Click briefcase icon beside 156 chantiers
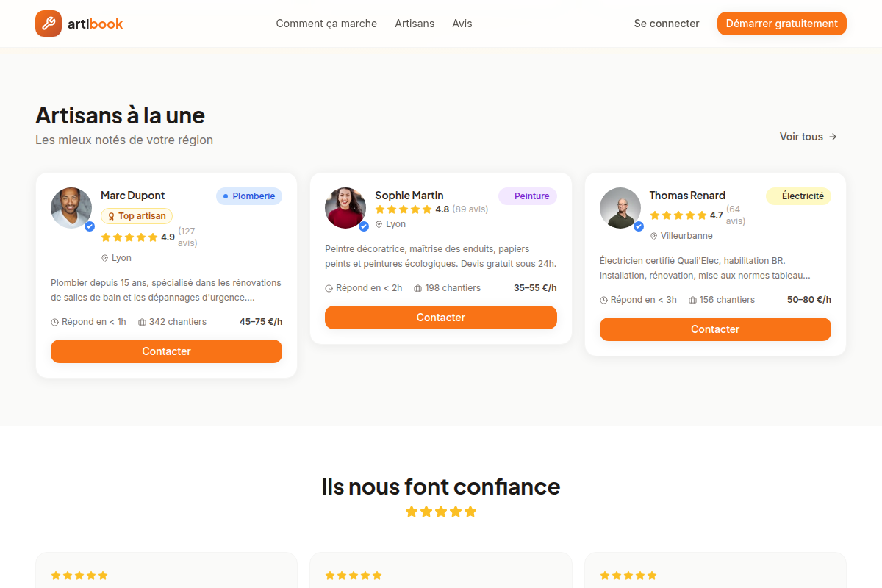Image resolution: width=882 pixels, height=588 pixels. pyautogui.click(x=693, y=300)
